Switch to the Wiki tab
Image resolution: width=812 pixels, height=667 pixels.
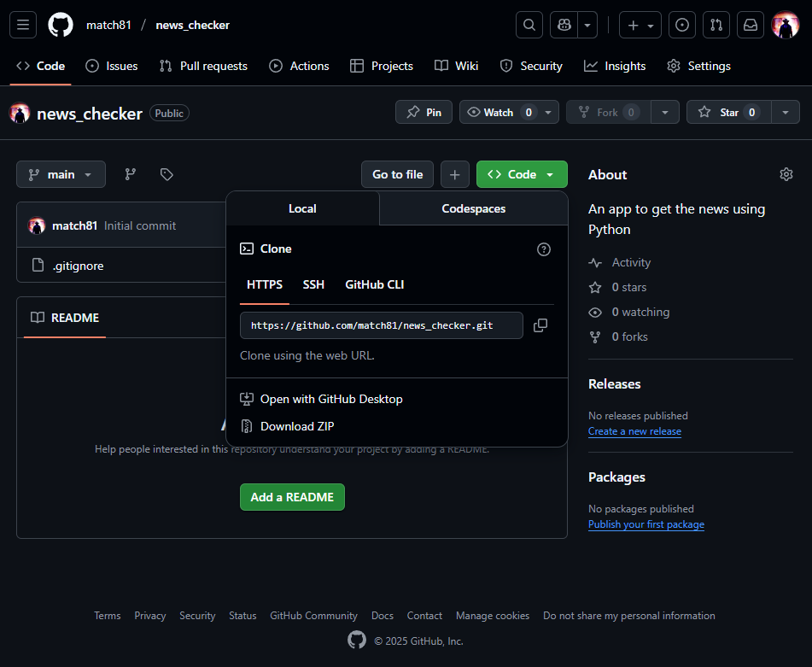tap(456, 66)
